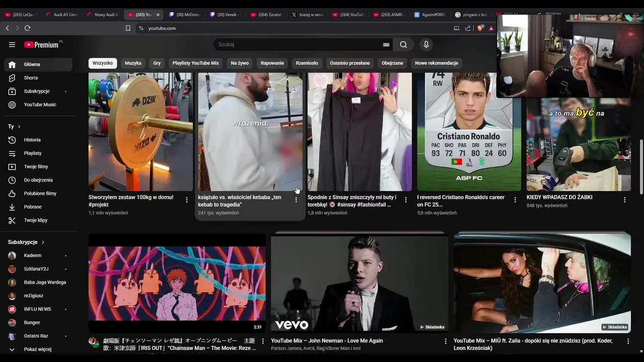The width and height of the screenshot is (644, 362).
Task: Open the John Newman vevo mix thumbnail
Action: click(360, 283)
